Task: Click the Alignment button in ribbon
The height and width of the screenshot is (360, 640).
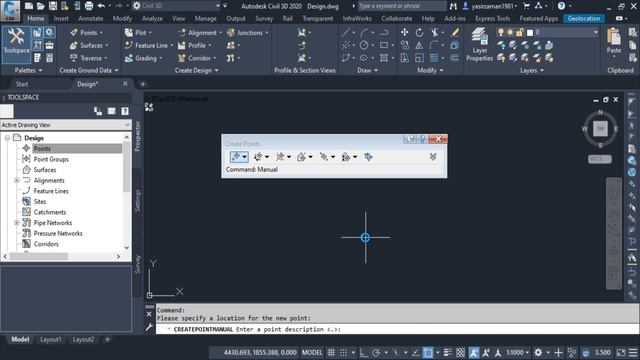Action: point(200,33)
